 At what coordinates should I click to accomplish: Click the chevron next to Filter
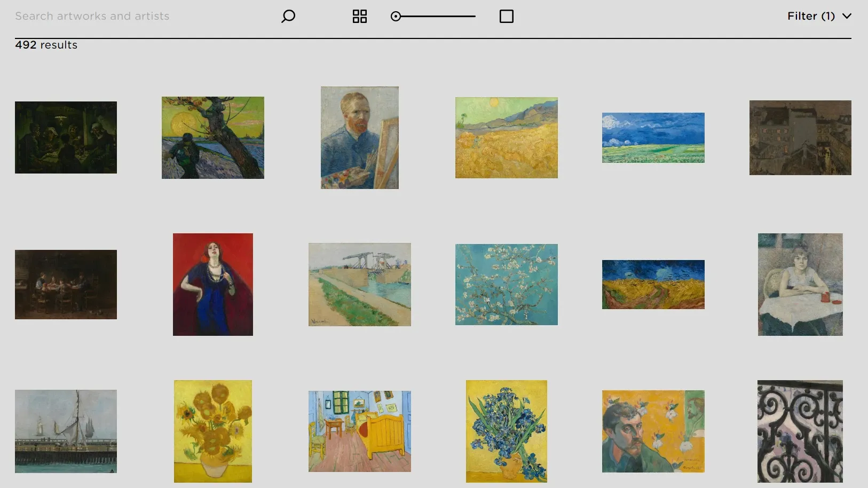tap(847, 16)
